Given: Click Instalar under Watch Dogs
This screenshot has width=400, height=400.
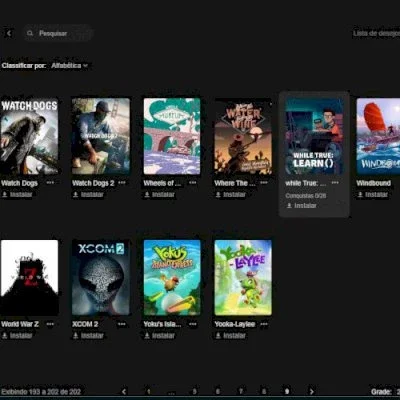Looking at the screenshot, I should [x=17, y=194].
